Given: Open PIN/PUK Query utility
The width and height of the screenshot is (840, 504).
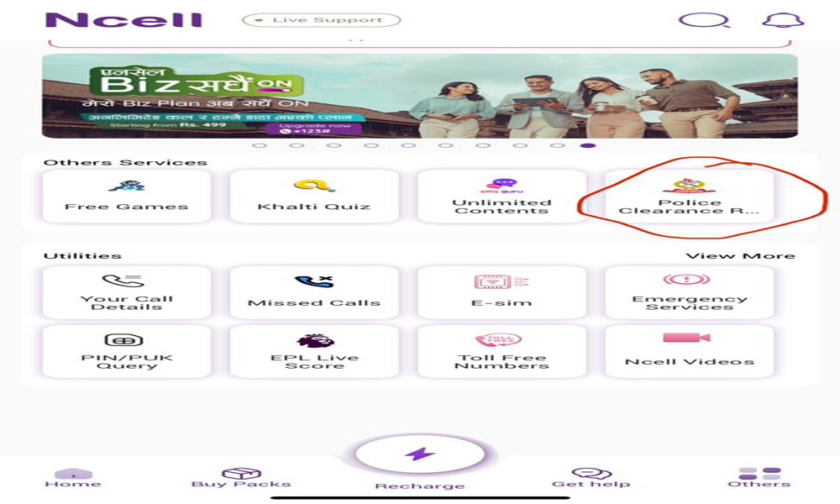Looking at the screenshot, I should pos(127,351).
